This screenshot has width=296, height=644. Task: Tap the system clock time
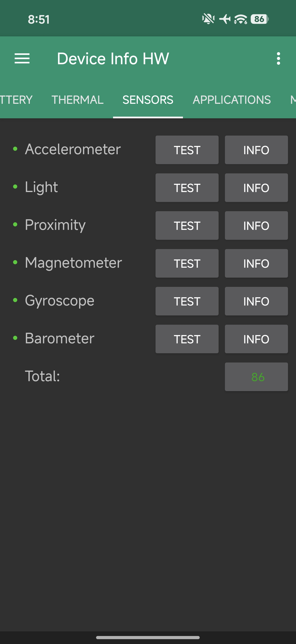click(x=39, y=19)
